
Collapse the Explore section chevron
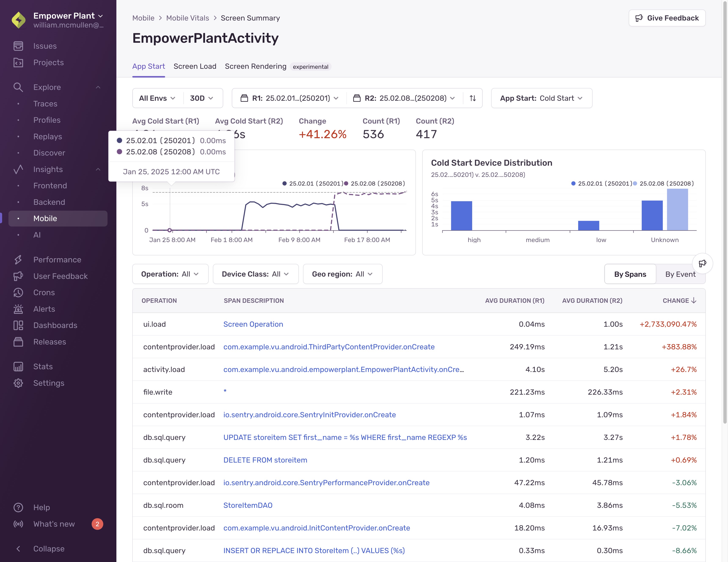[x=98, y=87]
